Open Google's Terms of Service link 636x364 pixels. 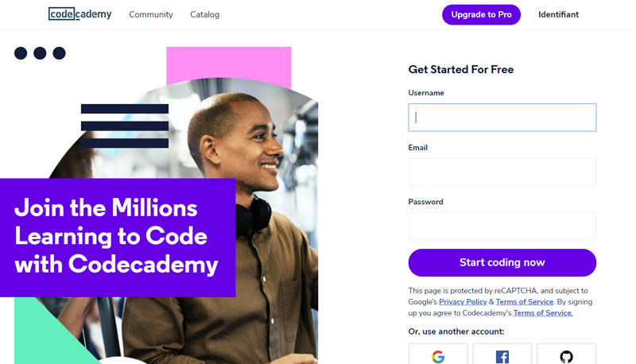coord(525,301)
